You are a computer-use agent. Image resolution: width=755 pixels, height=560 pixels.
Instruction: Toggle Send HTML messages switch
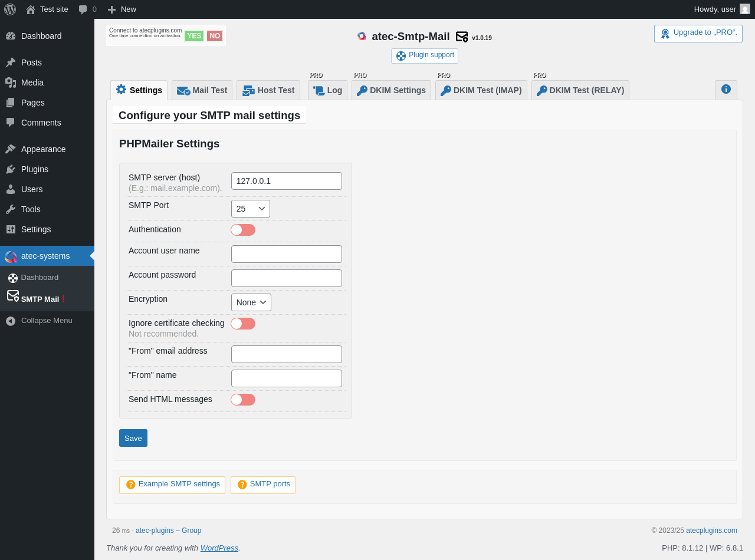(243, 400)
